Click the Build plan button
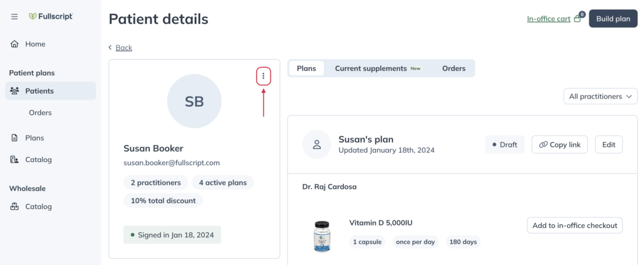This screenshot has width=644, height=265. 613,19
